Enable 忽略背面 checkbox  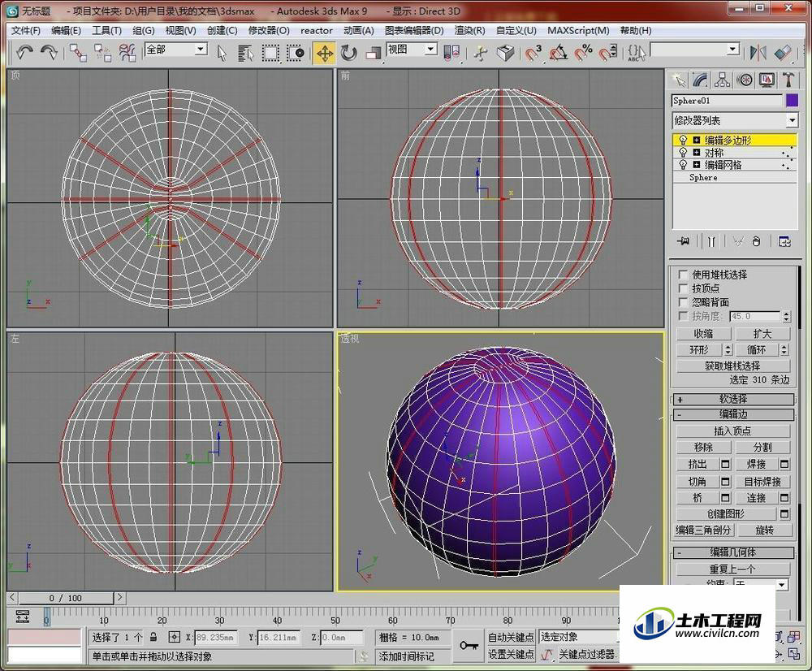tap(684, 302)
